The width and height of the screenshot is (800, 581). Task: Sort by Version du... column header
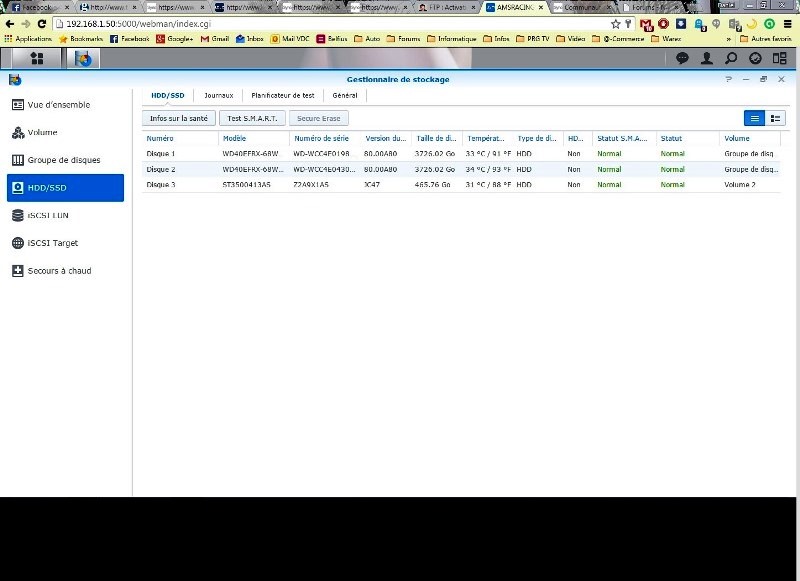[x=385, y=138]
